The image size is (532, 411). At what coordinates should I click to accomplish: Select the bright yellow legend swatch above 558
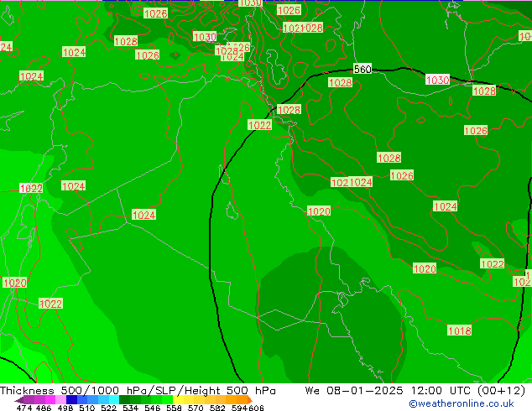178,399
